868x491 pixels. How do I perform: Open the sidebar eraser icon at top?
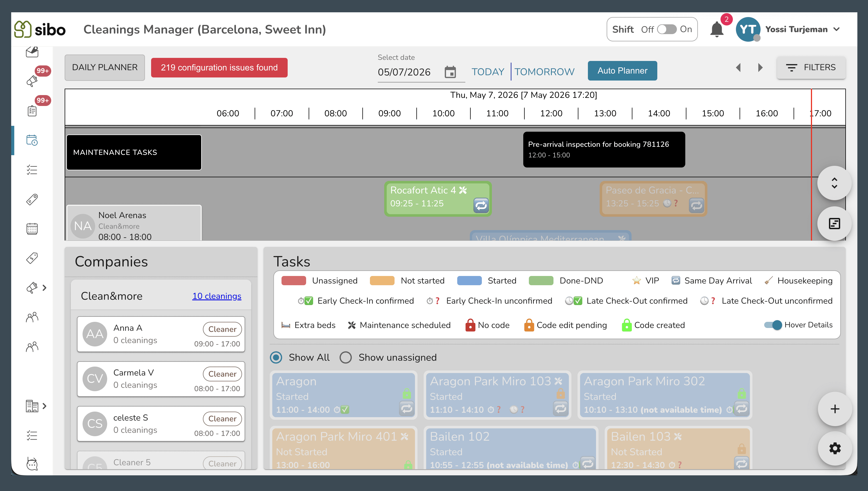(x=32, y=52)
